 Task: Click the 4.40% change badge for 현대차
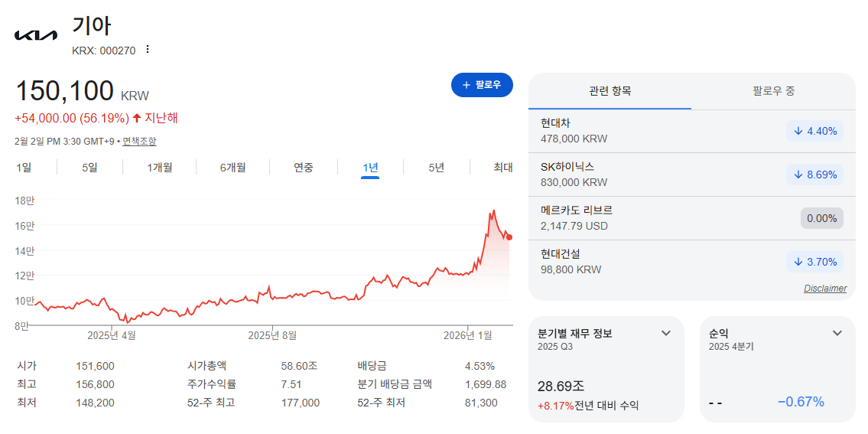click(x=815, y=132)
